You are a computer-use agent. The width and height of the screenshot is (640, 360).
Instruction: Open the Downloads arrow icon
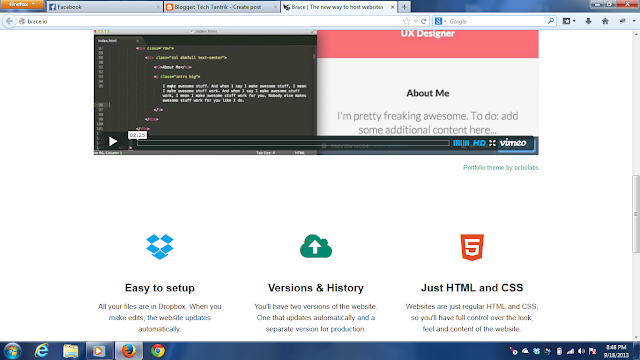tap(588, 21)
